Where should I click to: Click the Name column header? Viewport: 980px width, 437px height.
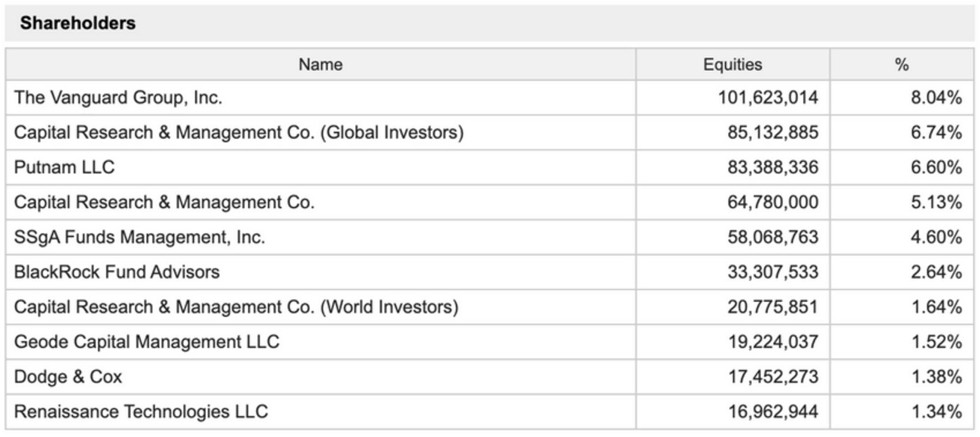point(320,65)
